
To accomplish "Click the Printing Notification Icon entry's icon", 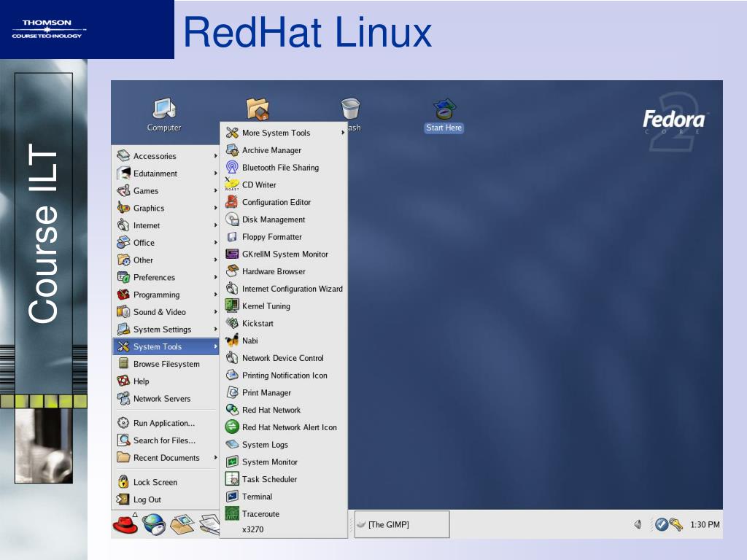I will click(x=232, y=376).
